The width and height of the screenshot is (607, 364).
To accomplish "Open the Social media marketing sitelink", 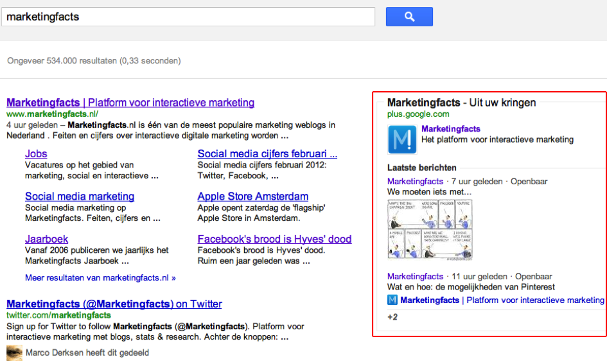I will (80, 196).
